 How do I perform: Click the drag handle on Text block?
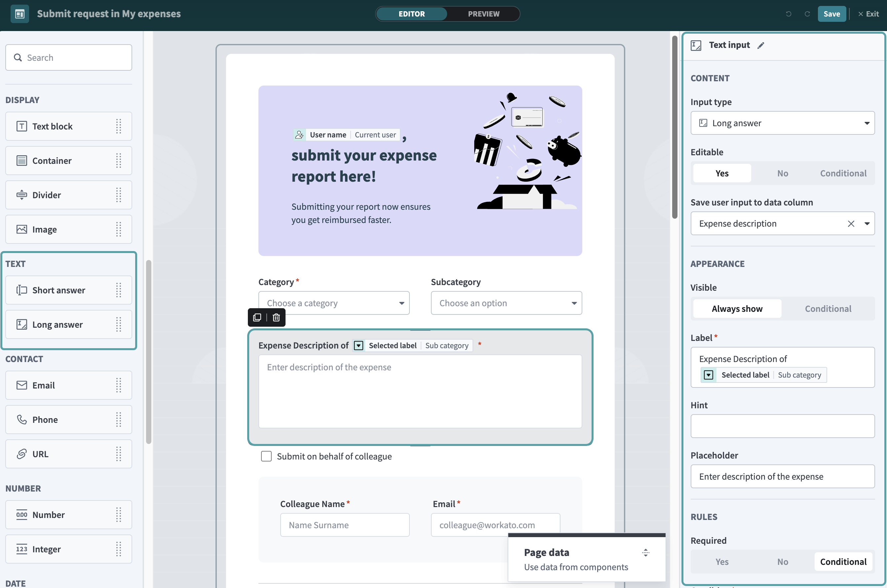(x=119, y=127)
